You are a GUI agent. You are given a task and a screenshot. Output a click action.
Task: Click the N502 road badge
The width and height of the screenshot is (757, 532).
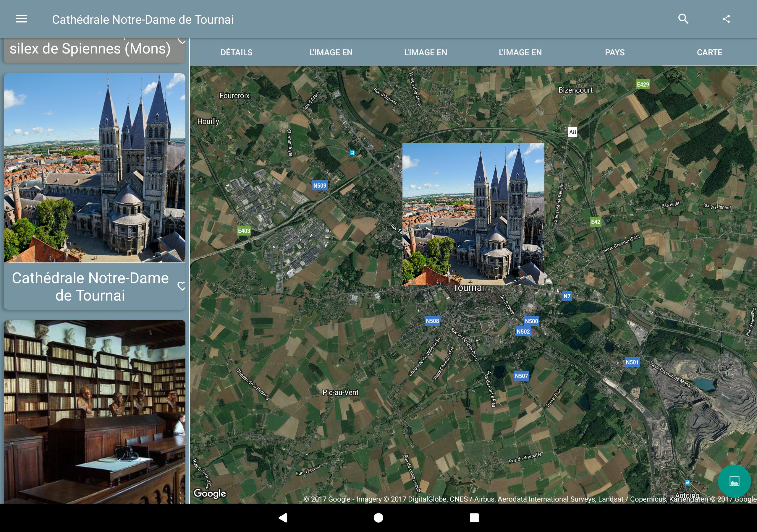point(523,332)
